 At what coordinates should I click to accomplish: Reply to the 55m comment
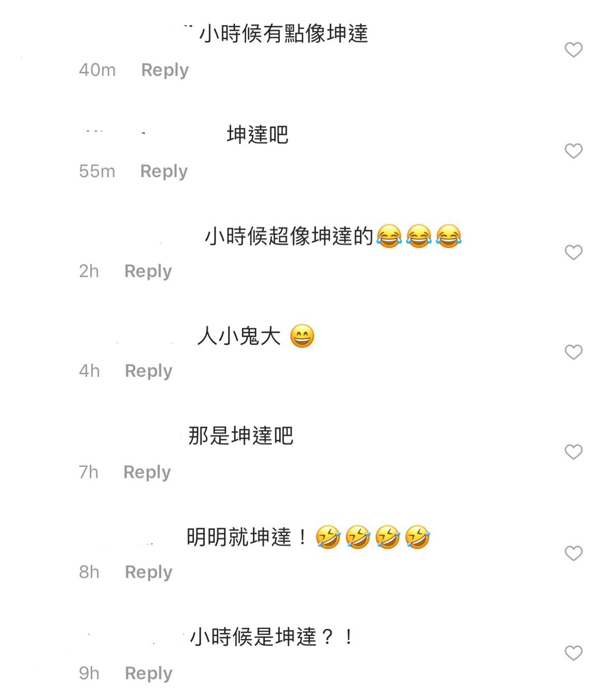[164, 171]
